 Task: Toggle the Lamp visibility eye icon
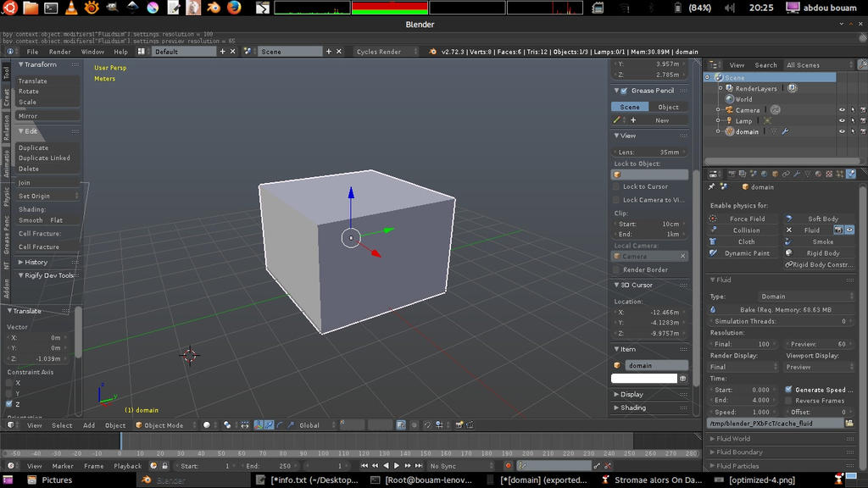842,120
